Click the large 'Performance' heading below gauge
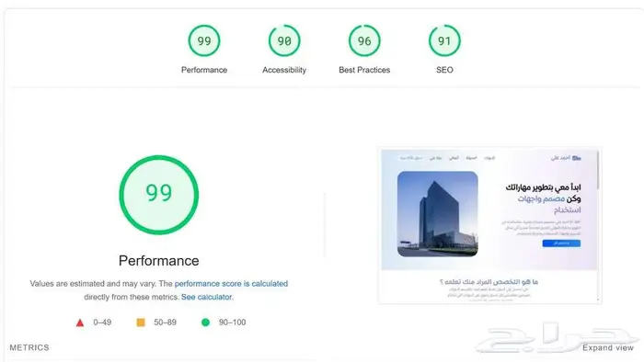This screenshot has height=362, width=644. [x=159, y=261]
